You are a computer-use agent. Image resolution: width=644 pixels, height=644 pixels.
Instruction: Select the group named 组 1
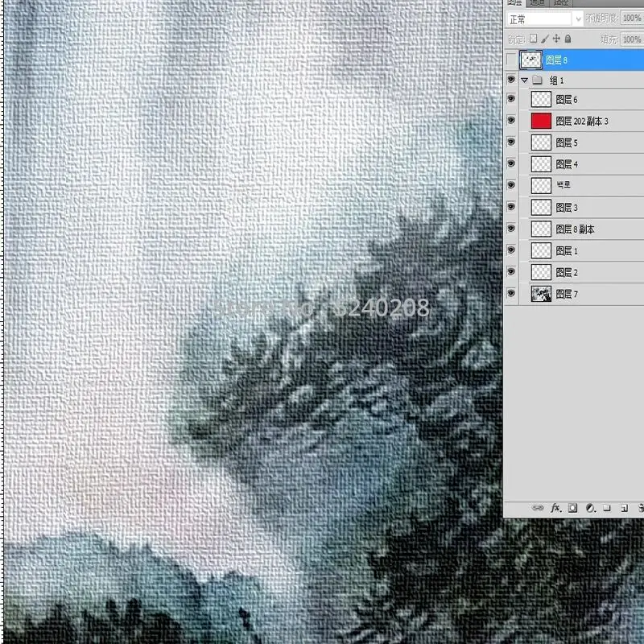click(556, 80)
